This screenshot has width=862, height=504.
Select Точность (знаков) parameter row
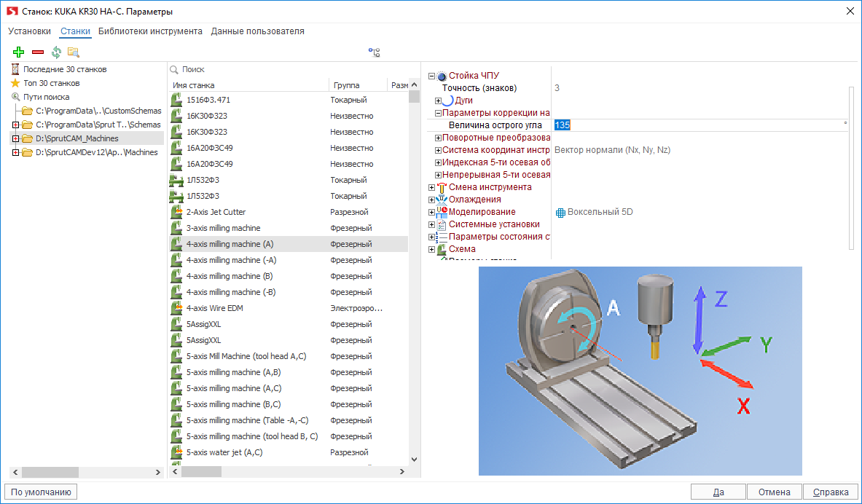(x=638, y=88)
